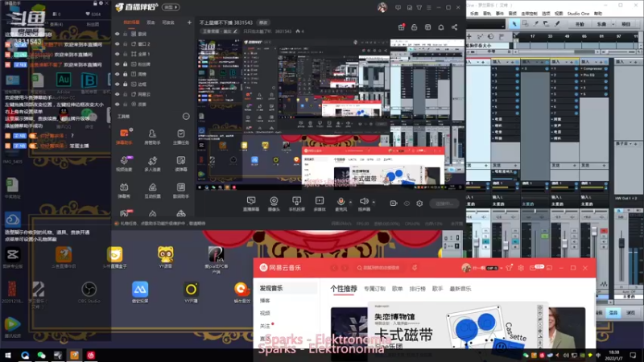Screen dimensions: 644x362
Task: Click NetEase Music skin shirt icon
Action: pyautogui.click(x=510, y=268)
